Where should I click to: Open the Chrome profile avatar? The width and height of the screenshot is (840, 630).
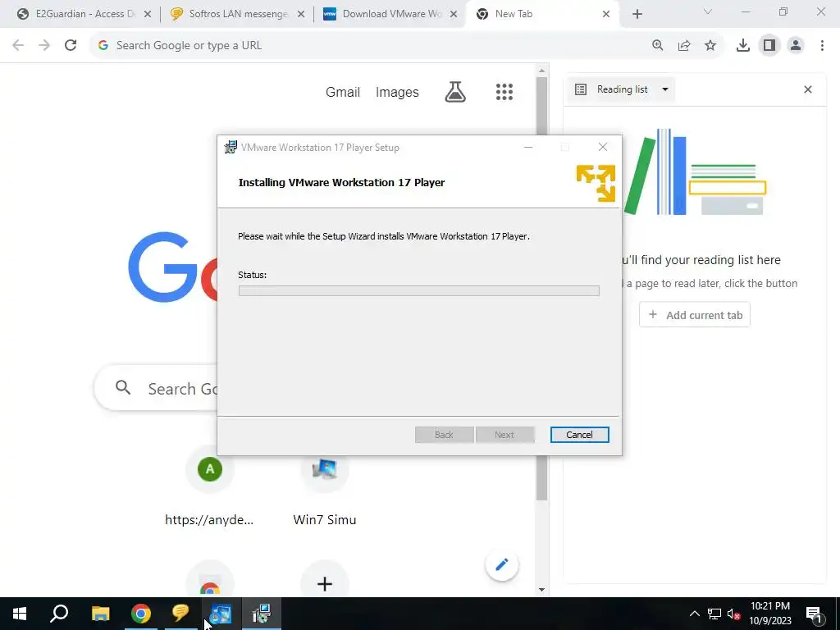tap(796, 46)
